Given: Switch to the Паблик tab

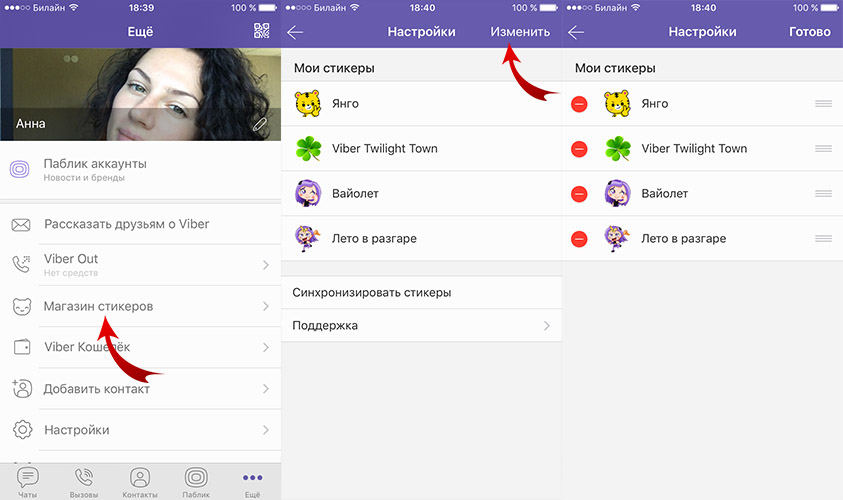Looking at the screenshot, I should click(196, 482).
